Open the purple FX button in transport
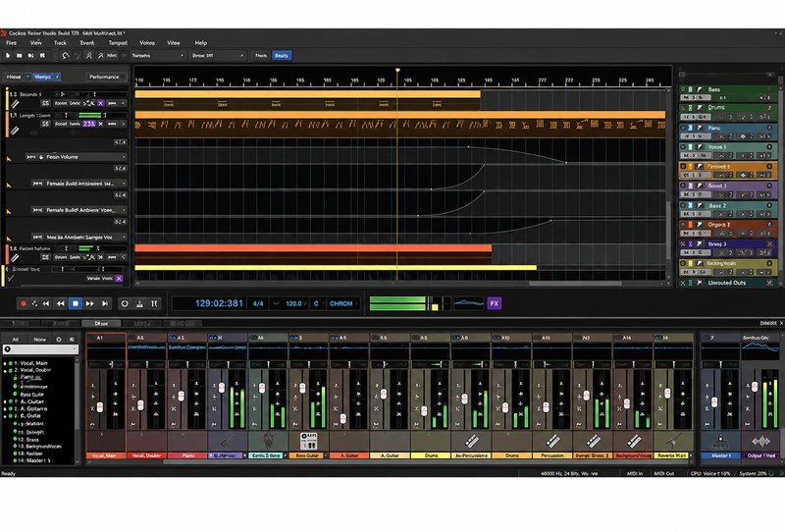The height and width of the screenshot is (532, 785). click(x=495, y=303)
